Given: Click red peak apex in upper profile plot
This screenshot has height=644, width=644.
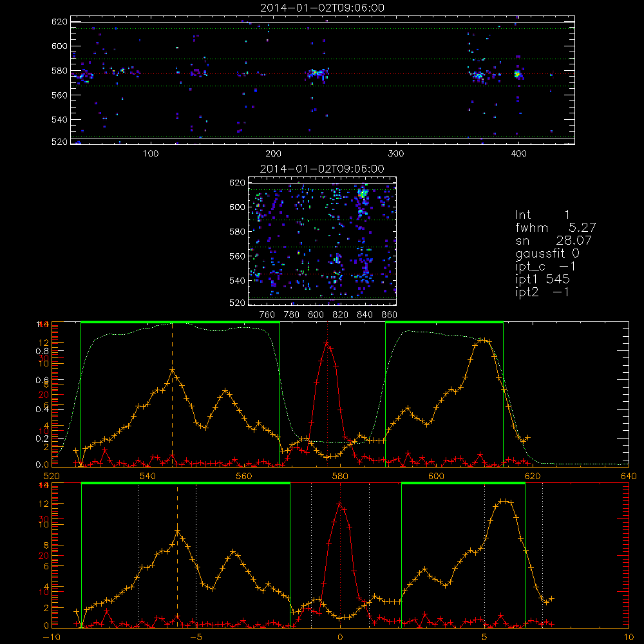Looking at the screenshot, I should click(327, 343).
